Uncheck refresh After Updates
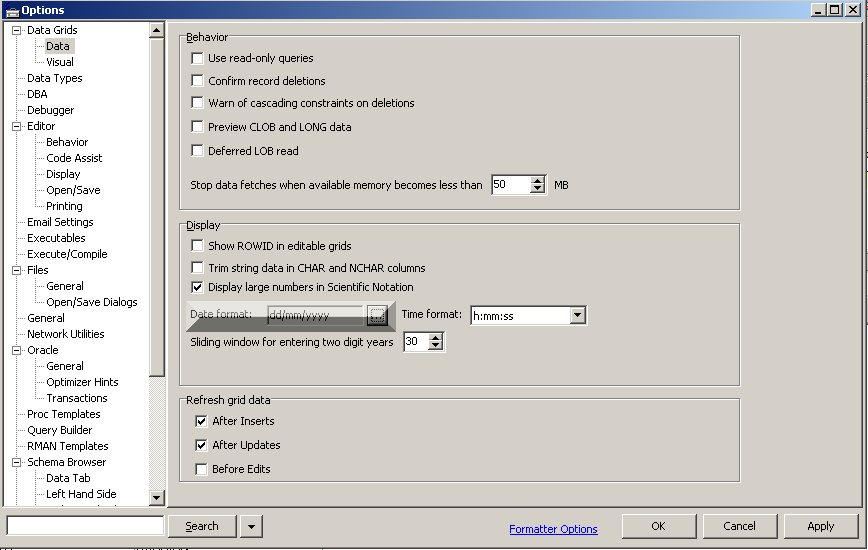 click(202, 445)
